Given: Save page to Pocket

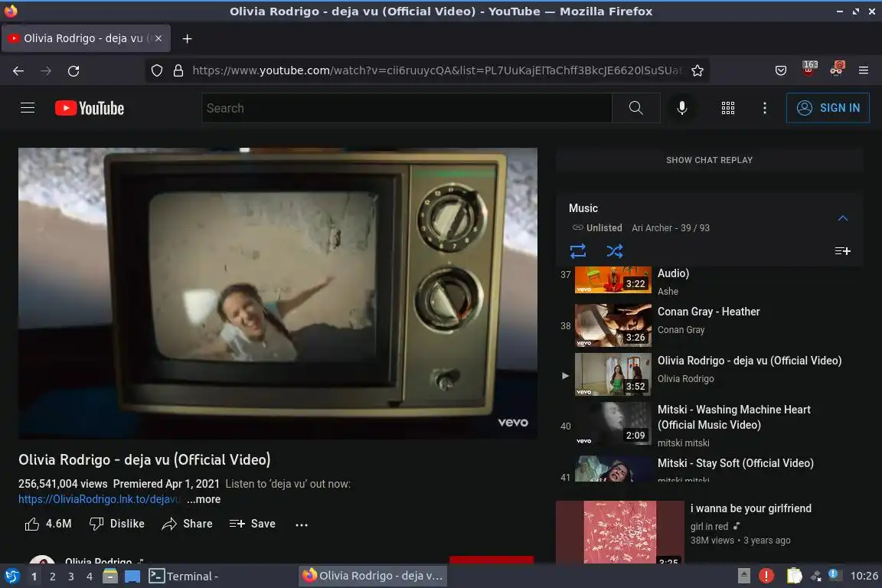Looking at the screenshot, I should click(781, 71).
